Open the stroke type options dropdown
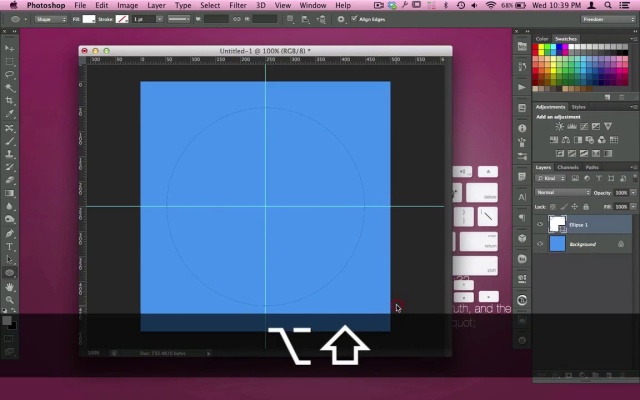This screenshot has height=400, width=640. click(179, 19)
